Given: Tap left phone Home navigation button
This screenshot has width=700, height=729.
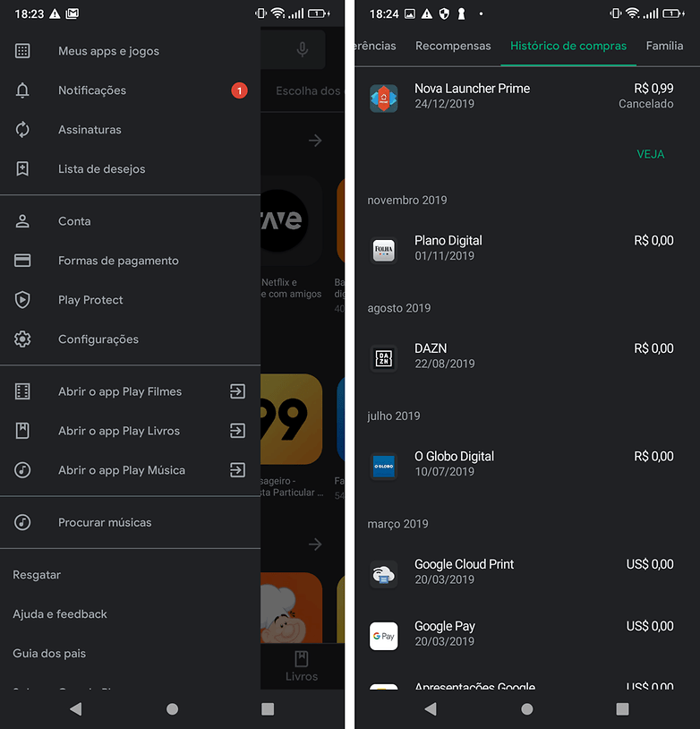Looking at the screenshot, I should [x=173, y=709].
